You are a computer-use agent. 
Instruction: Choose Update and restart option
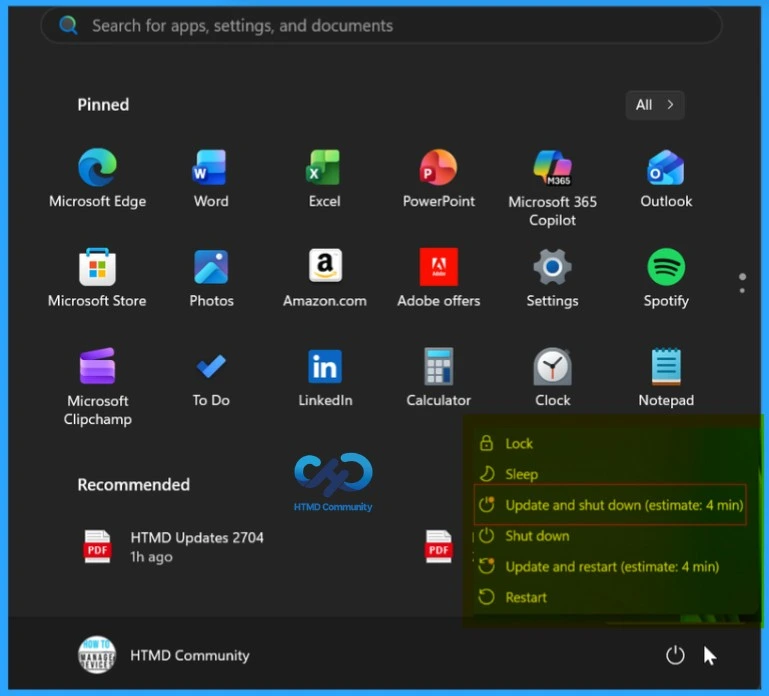point(609,567)
